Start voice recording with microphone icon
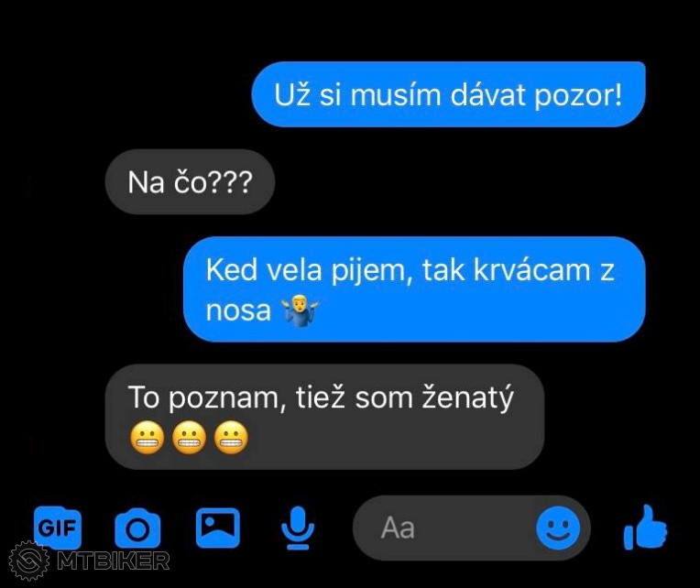The image size is (700, 588). coord(298,528)
